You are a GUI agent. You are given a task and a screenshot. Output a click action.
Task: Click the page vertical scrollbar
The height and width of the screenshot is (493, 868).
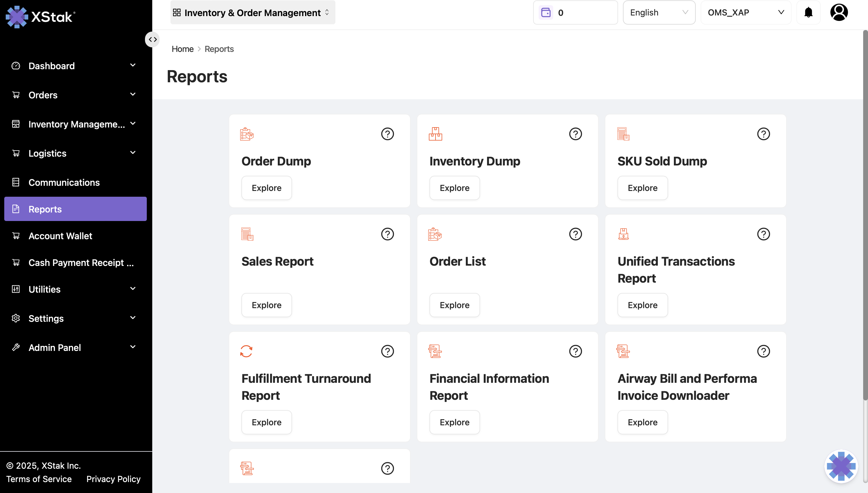(865, 217)
